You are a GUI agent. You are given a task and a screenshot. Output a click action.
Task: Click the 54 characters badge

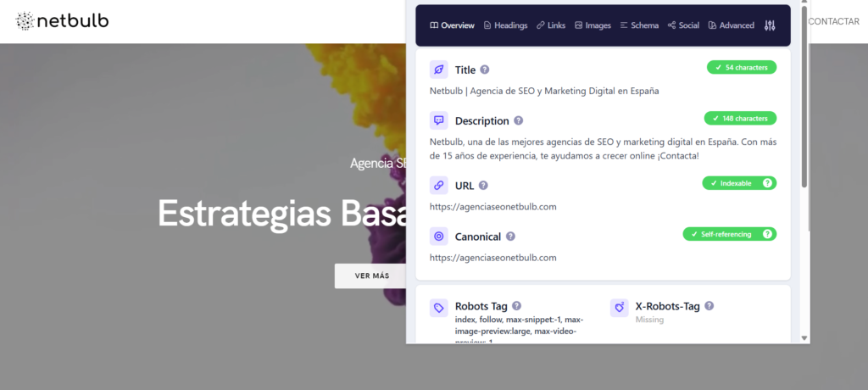coord(742,68)
